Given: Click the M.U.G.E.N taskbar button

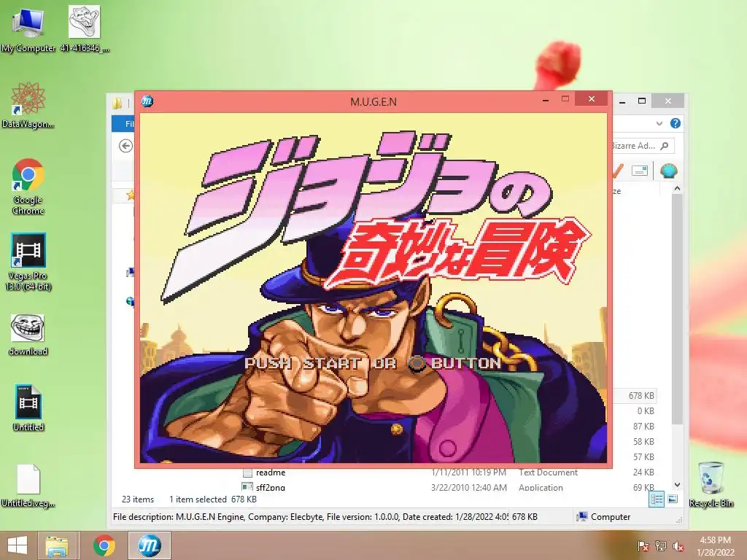Looking at the screenshot, I should click(x=149, y=545).
